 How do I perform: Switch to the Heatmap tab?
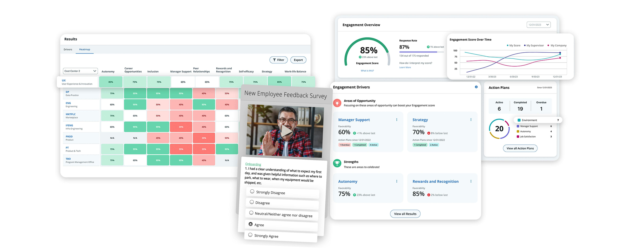85,50
